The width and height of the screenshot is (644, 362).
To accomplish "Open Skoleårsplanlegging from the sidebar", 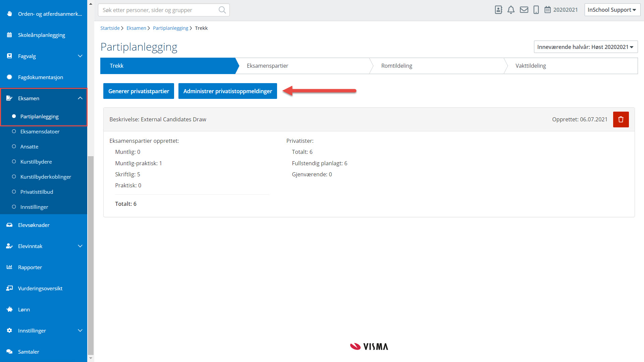I will [44, 35].
